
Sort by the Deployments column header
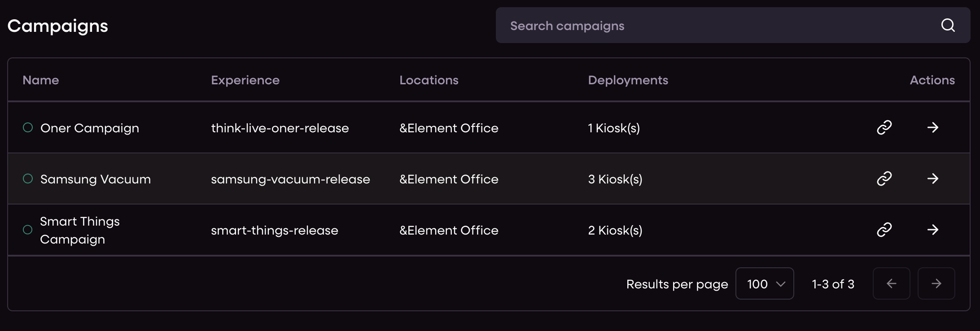628,80
